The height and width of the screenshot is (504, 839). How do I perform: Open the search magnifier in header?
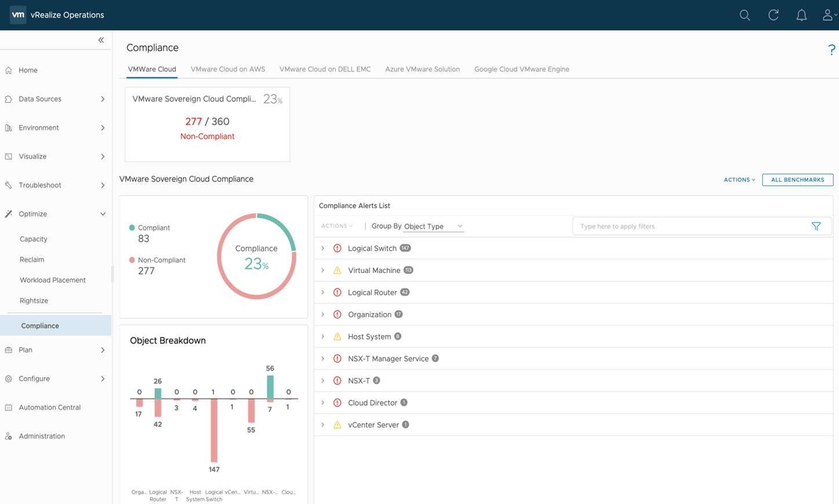(x=745, y=16)
